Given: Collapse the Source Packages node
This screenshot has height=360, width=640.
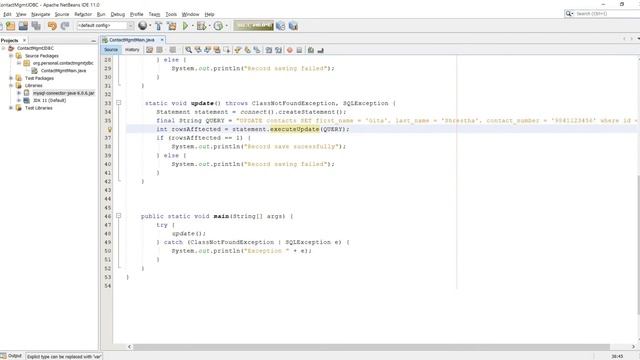Looking at the screenshot, I should coord(11,56).
